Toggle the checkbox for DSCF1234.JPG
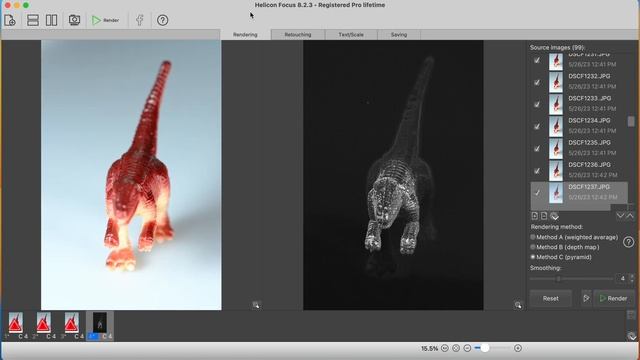Viewport: 640px width, 360px height. (537, 127)
